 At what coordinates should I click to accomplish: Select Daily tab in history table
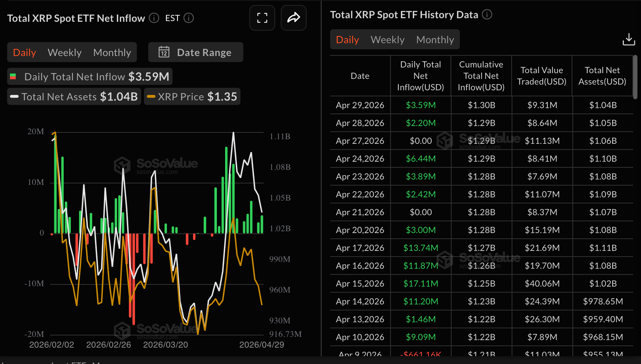pyautogui.click(x=347, y=40)
